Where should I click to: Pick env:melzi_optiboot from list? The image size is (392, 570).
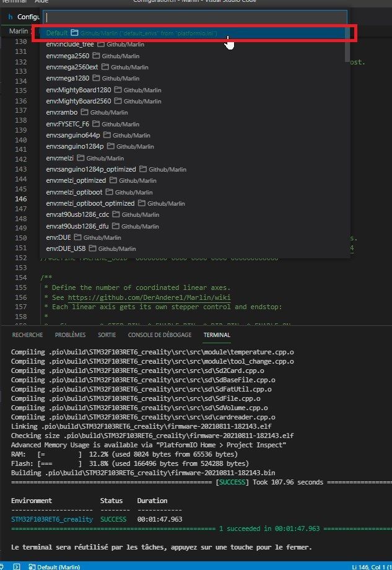point(194,192)
